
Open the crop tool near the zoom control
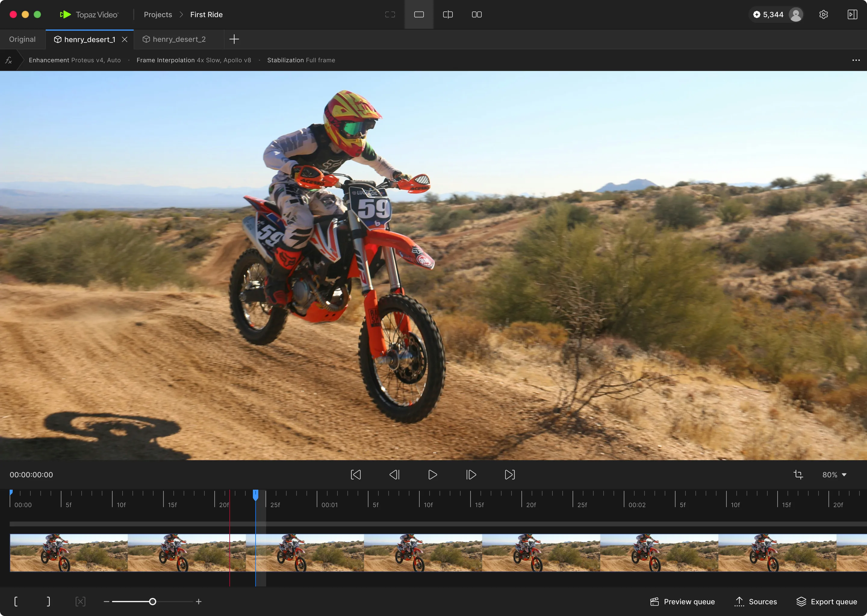pyautogui.click(x=798, y=475)
